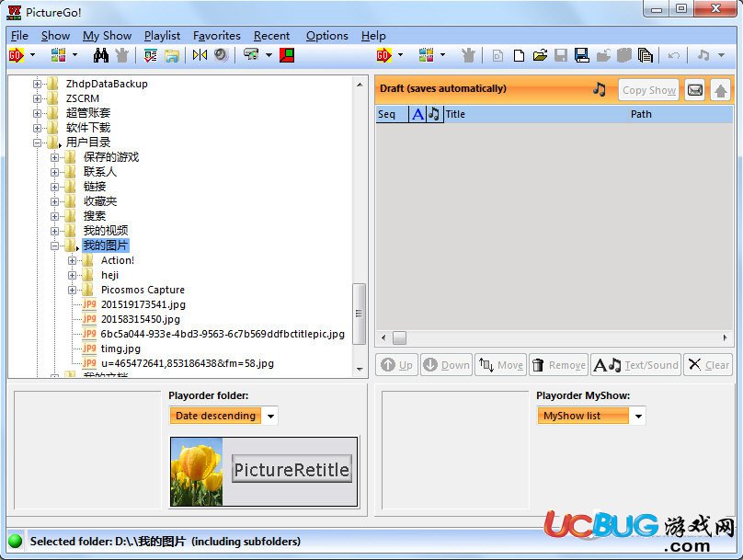Click the Text/Sound button

click(636, 365)
